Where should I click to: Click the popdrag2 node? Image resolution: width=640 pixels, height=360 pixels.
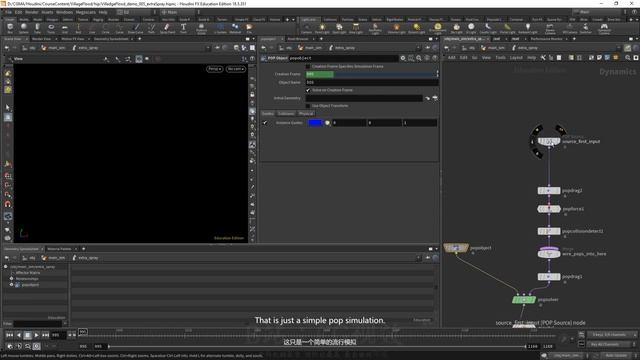click(549, 191)
